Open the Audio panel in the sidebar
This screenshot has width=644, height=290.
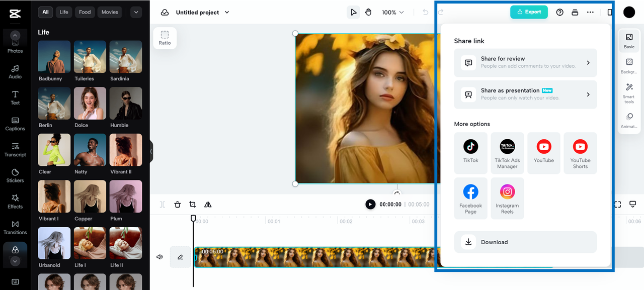point(15,72)
